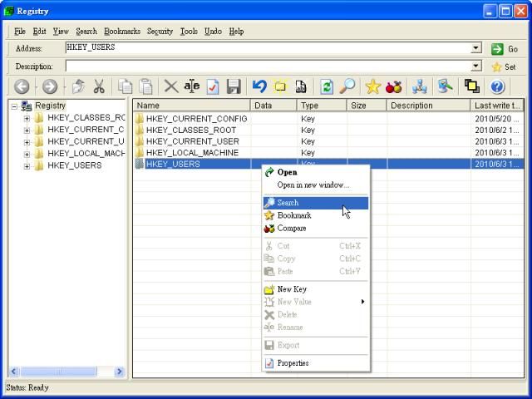Image resolution: width=532 pixels, height=399 pixels.
Task: Expand HKEY_LOCAL_MACHINE tree node
Action: point(27,154)
